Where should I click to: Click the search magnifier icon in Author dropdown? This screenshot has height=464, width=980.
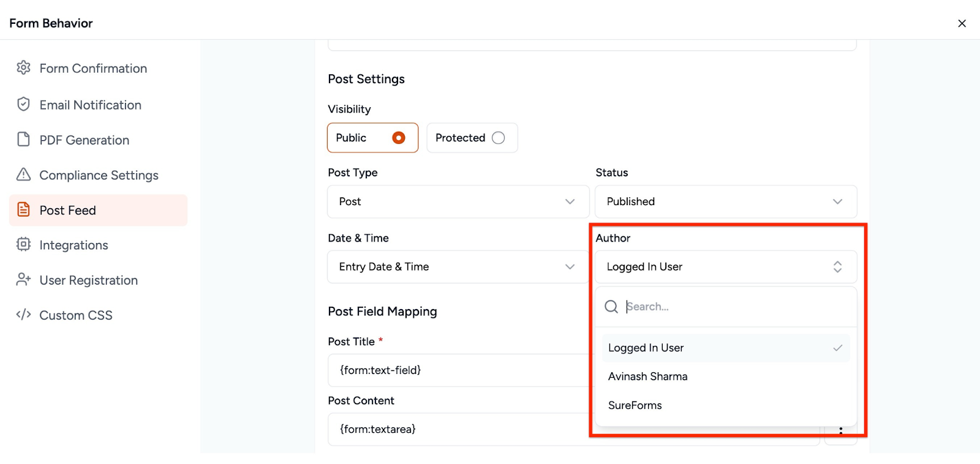(611, 307)
